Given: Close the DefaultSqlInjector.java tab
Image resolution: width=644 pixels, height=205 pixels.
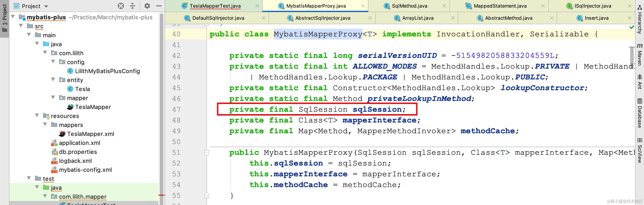Looking at the screenshot, I should tap(264, 18).
